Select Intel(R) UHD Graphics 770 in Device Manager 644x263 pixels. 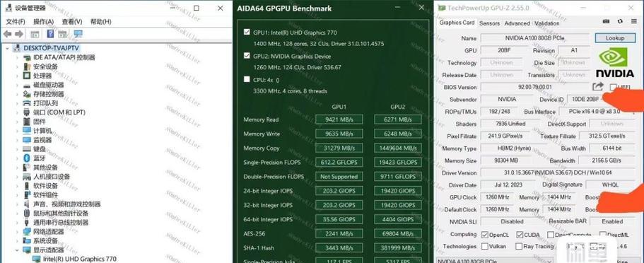(x=80, y=259)
